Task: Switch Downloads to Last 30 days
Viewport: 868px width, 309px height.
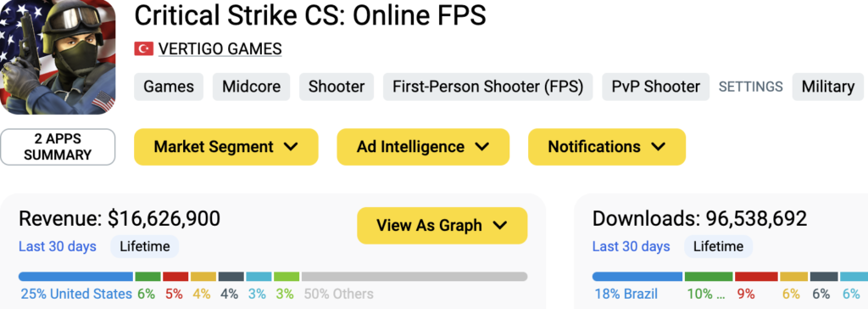Action: [x=631, y=246]
